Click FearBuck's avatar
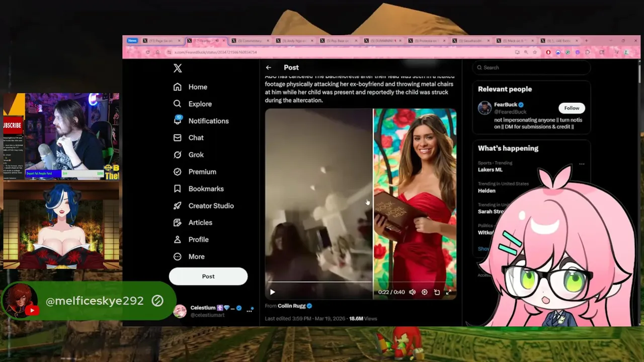The height and width of the screenshot is (362, 644). [x=485, y=108]
